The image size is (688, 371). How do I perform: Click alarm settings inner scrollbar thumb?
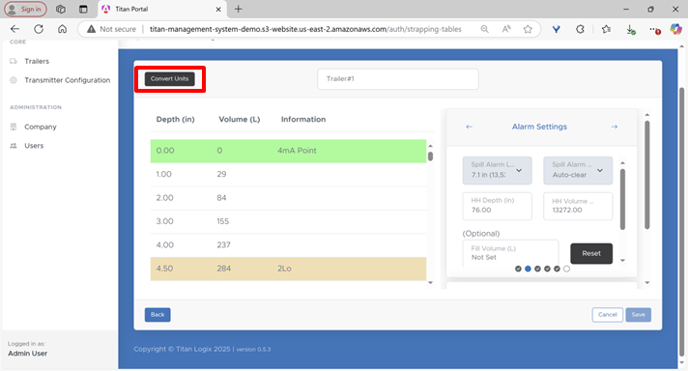coord(622,200)
